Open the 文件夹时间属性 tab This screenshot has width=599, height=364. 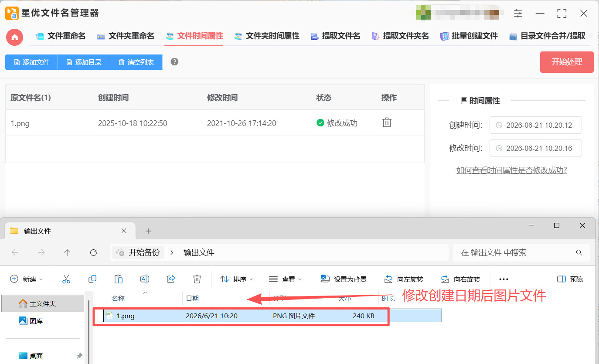(267, 36)
